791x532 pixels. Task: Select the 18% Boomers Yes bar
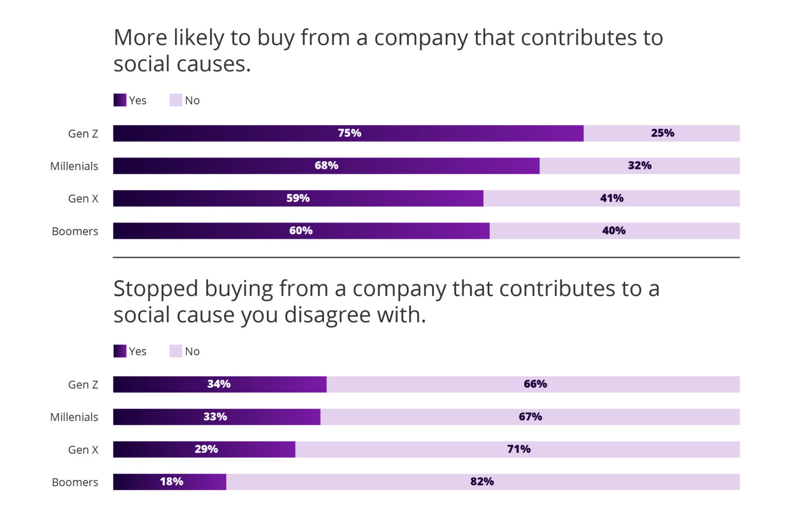(x=169, y=482)
